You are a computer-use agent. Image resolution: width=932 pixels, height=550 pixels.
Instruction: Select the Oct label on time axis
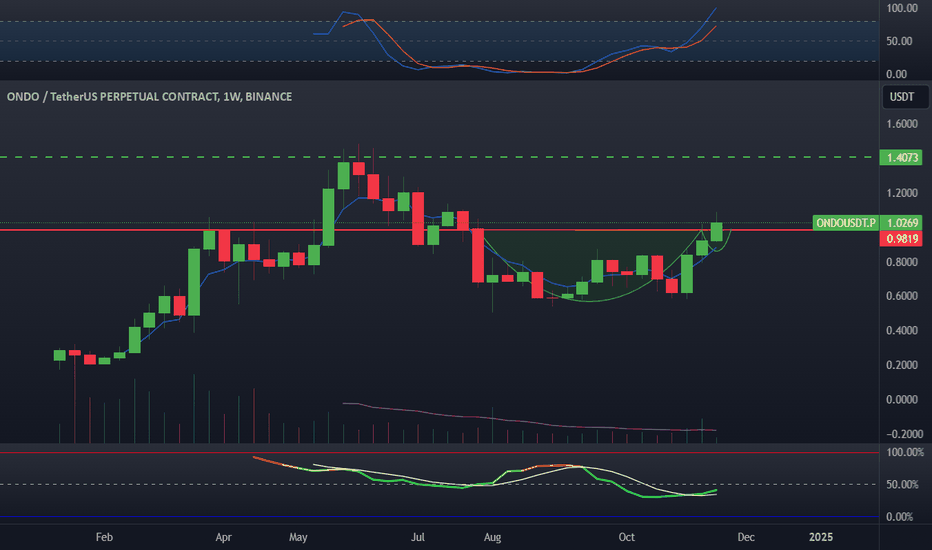[x=626, y=537]
